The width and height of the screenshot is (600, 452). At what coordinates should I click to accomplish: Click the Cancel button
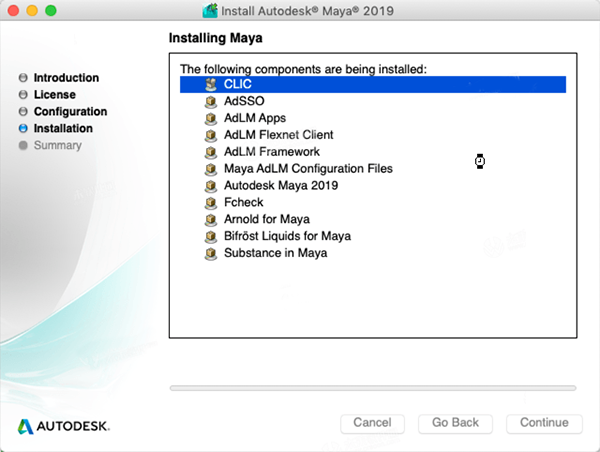click(x=372, y=423)
